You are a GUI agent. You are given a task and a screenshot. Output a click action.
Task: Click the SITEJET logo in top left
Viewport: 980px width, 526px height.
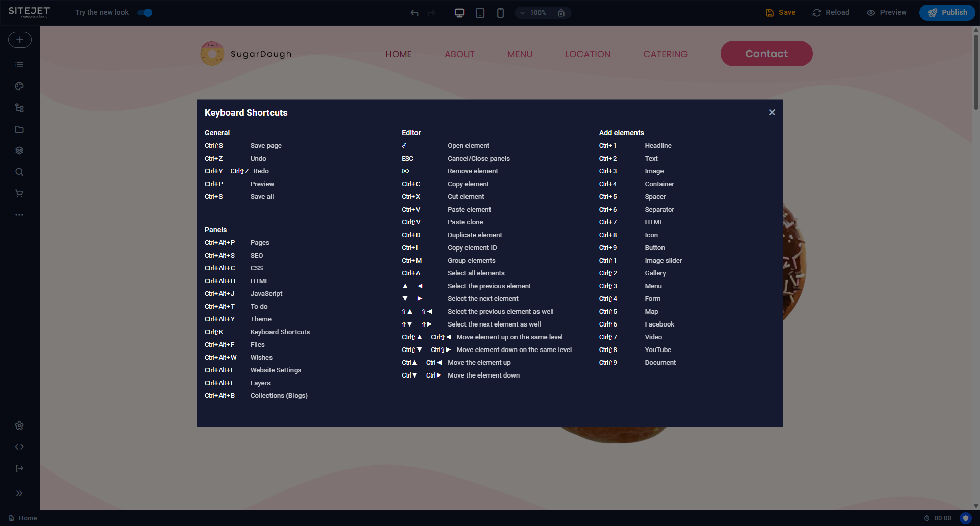point(29,12)
